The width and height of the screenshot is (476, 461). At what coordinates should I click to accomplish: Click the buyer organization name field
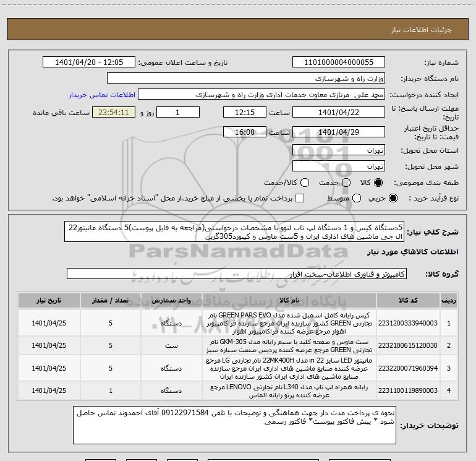point(246,79)
